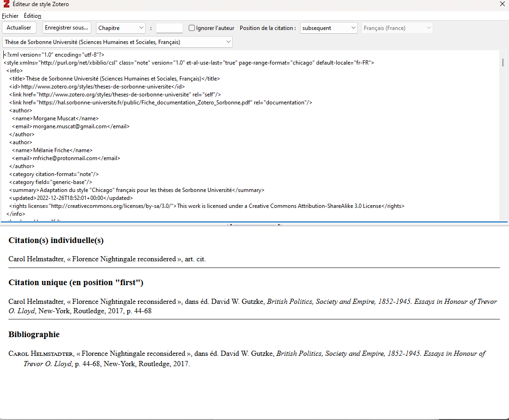Click the updated 2022-12-26 timestamp line
The height and width of the screenshot is (420, 509).
(71, 198)
